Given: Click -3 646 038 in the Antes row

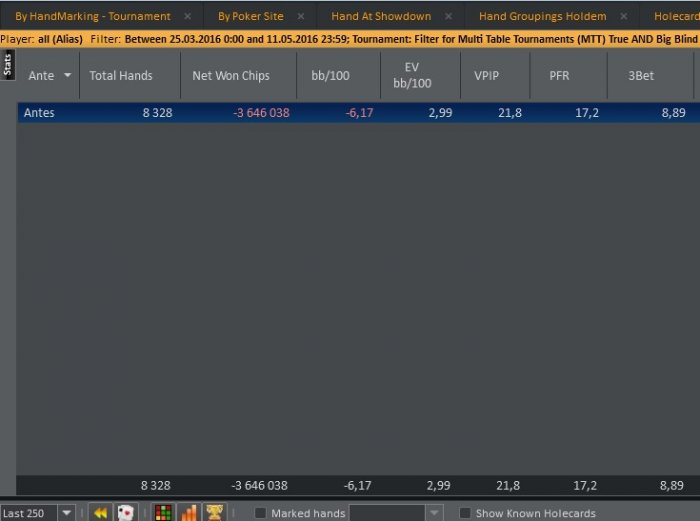Looking at the screenshot, I should 261,113.
